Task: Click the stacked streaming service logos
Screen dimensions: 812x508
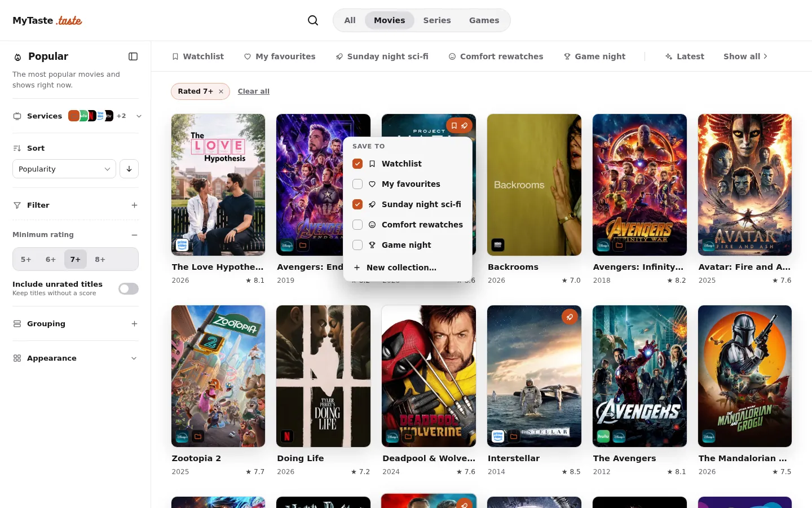Action: 91,116
